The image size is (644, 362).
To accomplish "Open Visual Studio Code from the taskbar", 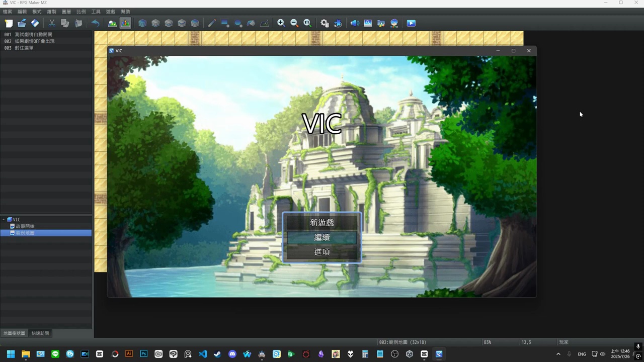I will click(203, 354).
